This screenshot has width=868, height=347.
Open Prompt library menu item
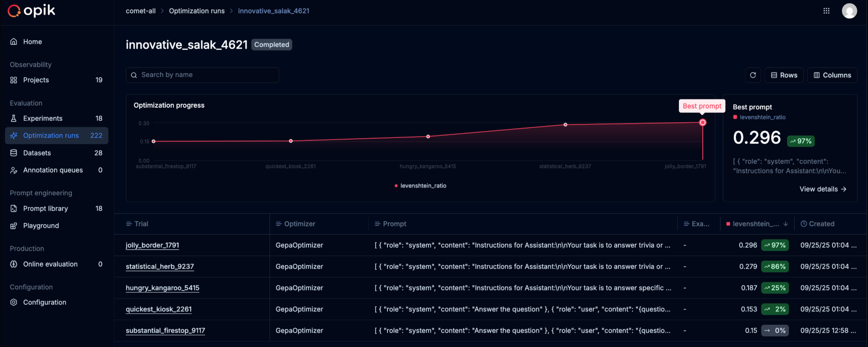coord(45,208)
